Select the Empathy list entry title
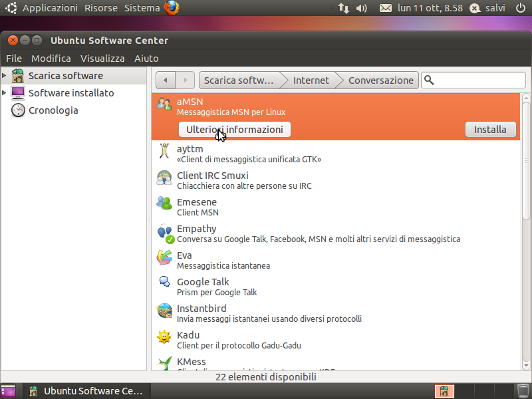This screenshot has height=399, width=532. coord(196,229)
